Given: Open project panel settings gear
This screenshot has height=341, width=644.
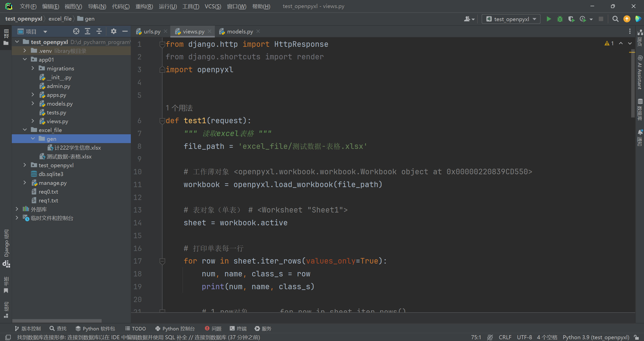Looking at the screenshot, I should click(x=113, y=31).
